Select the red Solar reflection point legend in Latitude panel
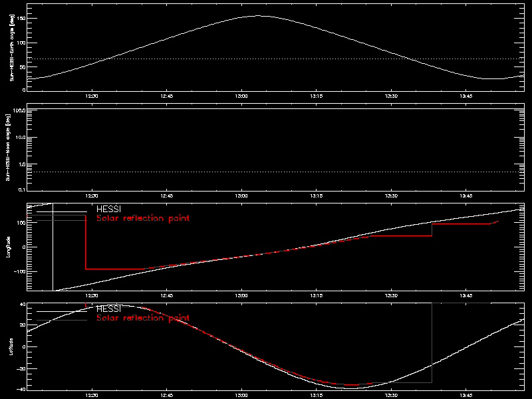532x399 pixels. pos(143,318)
